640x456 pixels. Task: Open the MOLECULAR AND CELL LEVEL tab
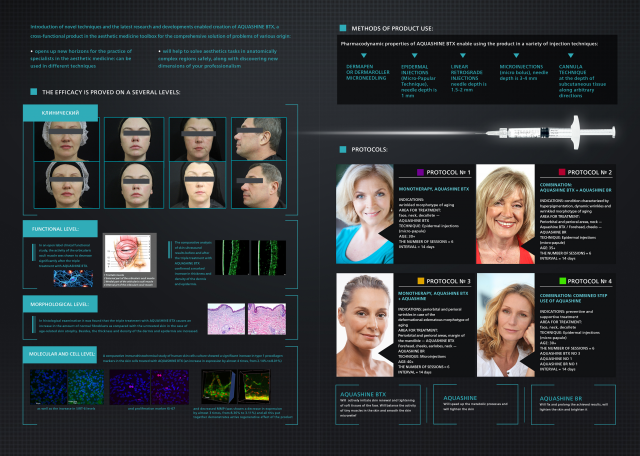60,354
